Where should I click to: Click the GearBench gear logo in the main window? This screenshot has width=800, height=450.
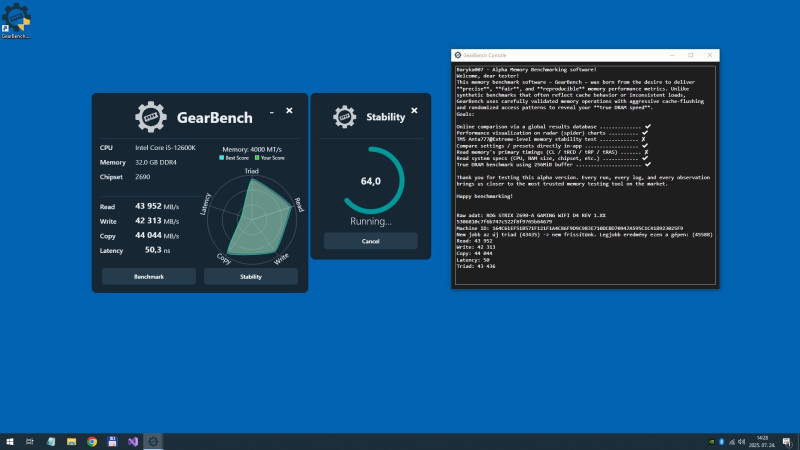point(151,117)
